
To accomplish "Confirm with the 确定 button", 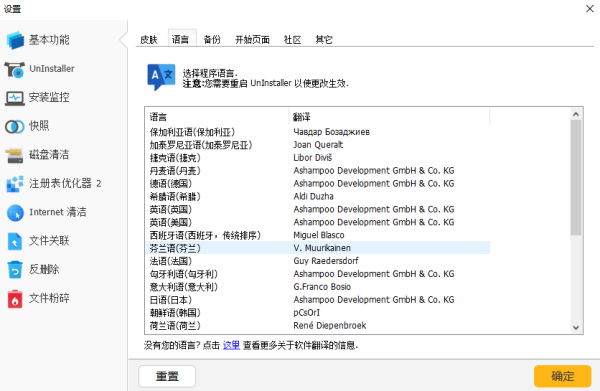I will (x=562, y=376).
